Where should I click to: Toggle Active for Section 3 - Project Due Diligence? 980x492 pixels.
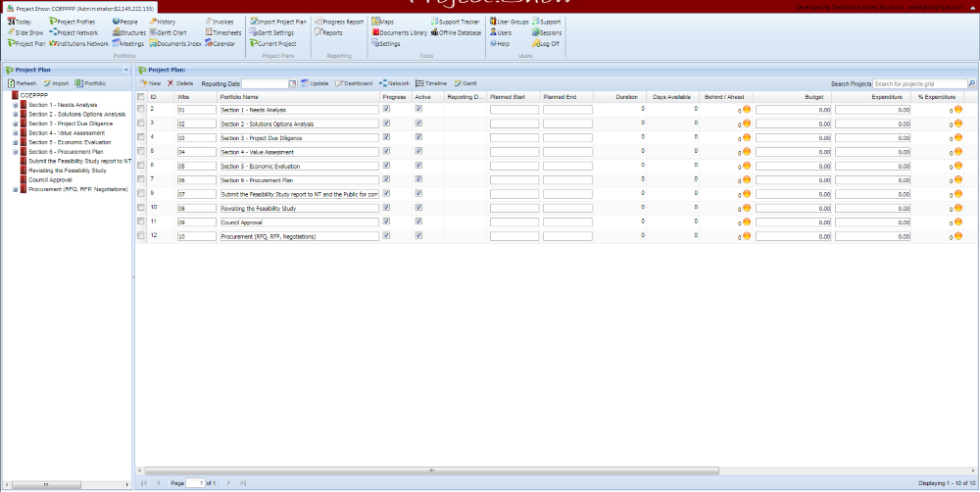[x=418, y=137]
